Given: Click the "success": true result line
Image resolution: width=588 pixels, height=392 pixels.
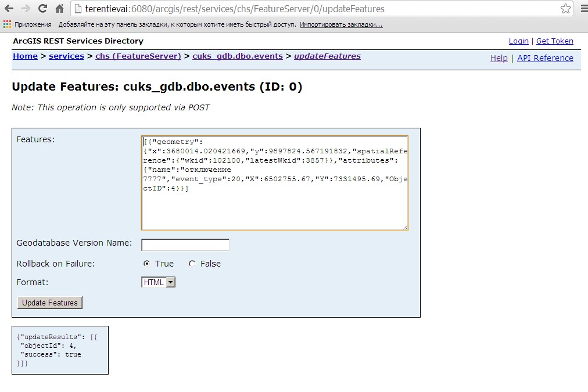Looking at the screenshot, I should pos(51,354).
